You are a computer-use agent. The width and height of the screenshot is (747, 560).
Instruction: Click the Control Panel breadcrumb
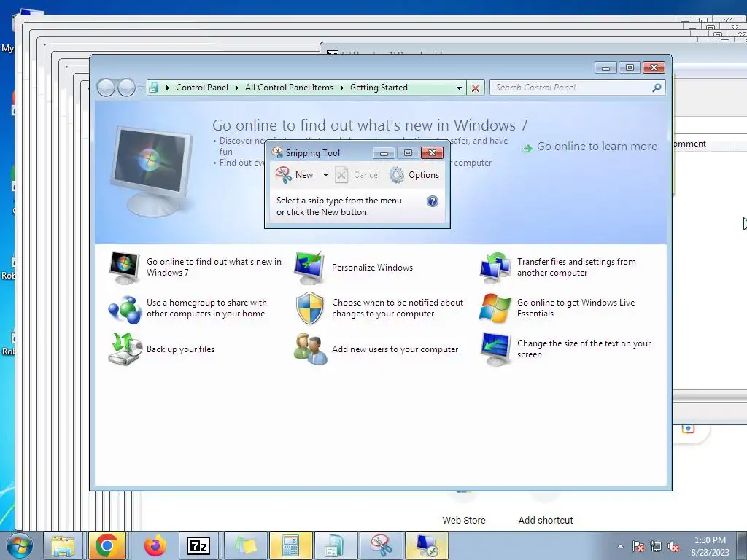(x=202, y=87)
